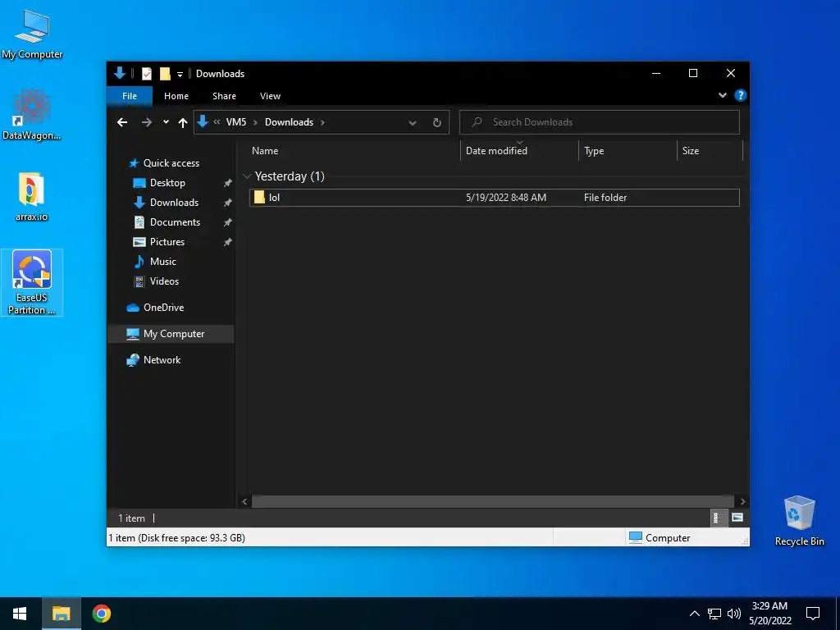Go up one folder level
This screenshot has height=630, width=840.
(x=183, y=123)
